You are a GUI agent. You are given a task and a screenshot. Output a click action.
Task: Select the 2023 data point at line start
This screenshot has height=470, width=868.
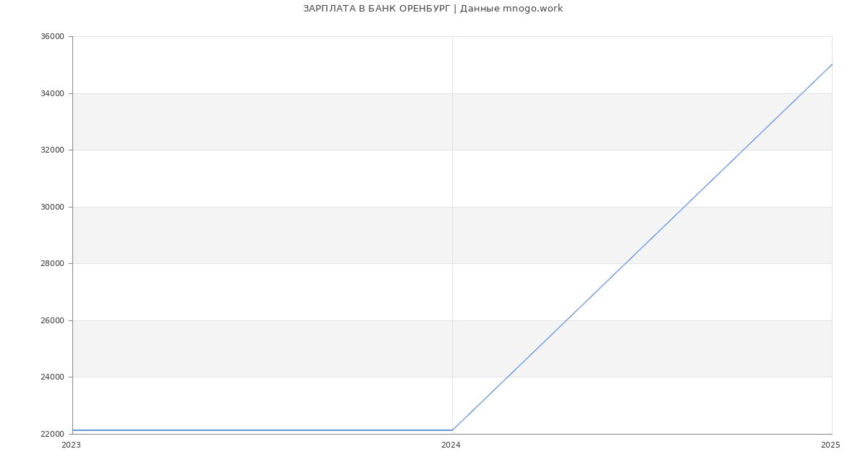73,430
